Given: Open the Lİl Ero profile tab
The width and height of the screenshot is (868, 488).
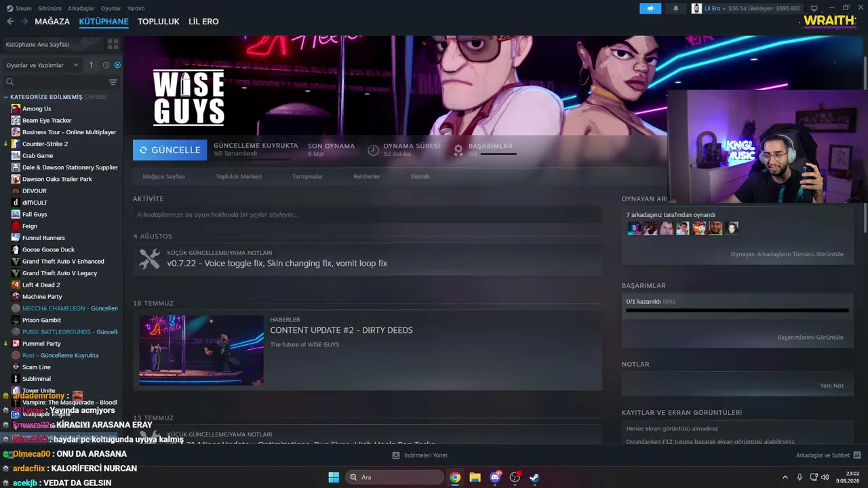Looking at the screenshot, I should [x=203, y=22].
